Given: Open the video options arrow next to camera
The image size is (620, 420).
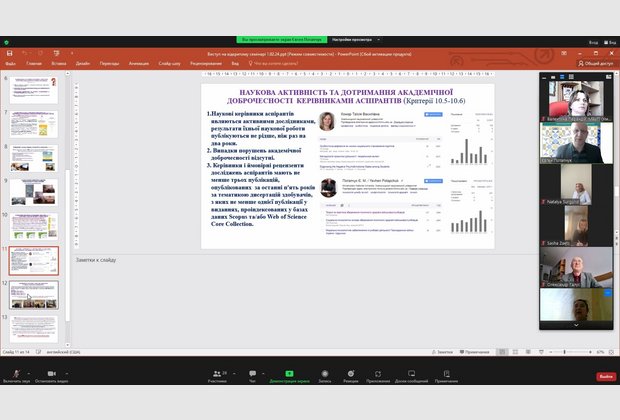Looking at the screenshot, I should (66, 373).
